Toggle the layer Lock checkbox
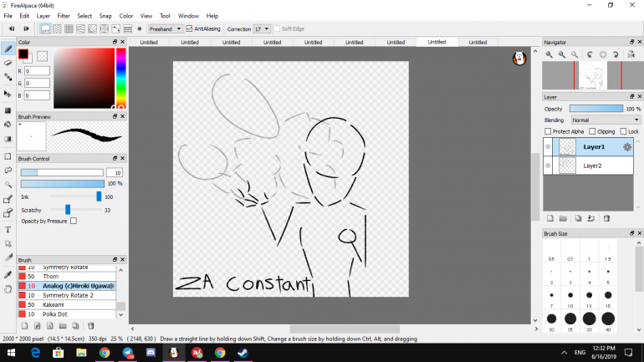The height and width of the screenshot is (362, 644). coord(623,131)
